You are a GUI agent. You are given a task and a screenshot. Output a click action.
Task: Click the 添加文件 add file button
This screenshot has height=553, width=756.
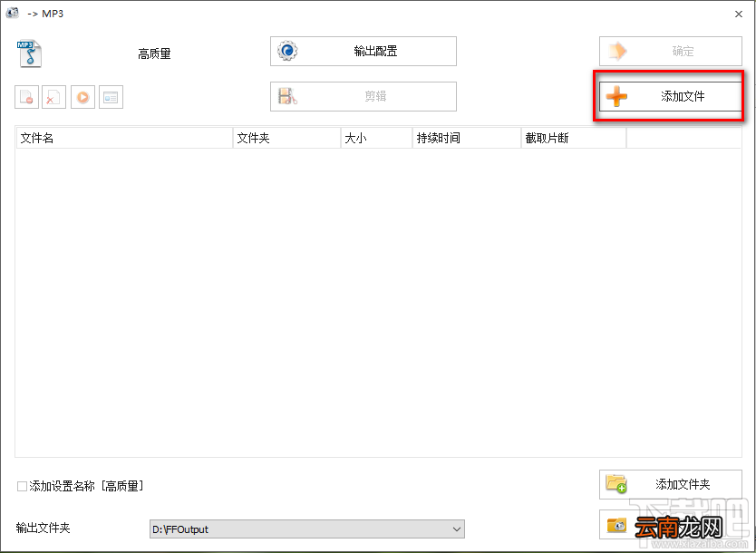tap(670, 96)
